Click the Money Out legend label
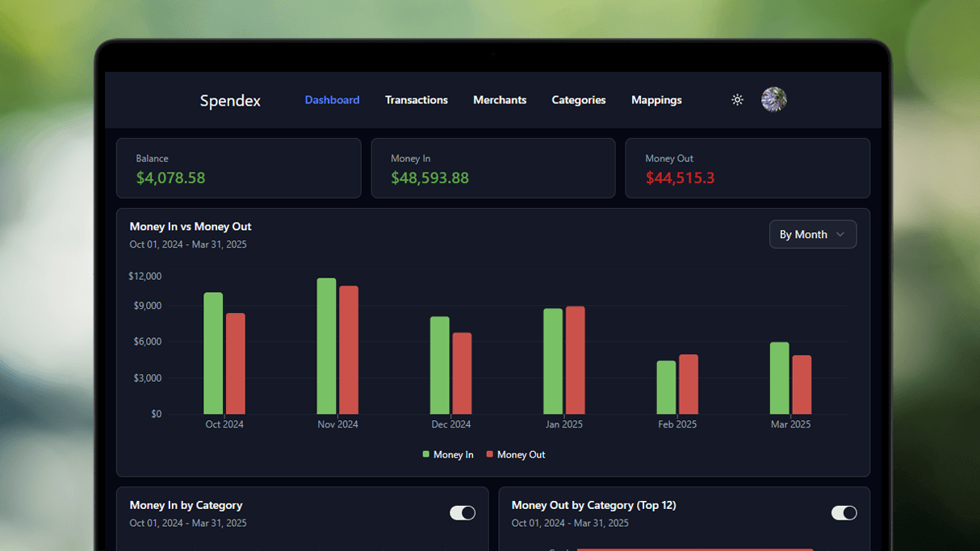Viewport: 980px width, 551px height. click(x=521, y=455)
